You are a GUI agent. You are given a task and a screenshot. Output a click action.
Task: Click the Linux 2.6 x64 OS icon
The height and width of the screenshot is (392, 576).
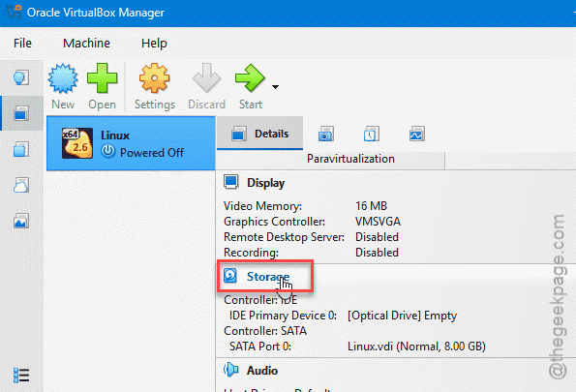tap(77, 143)
